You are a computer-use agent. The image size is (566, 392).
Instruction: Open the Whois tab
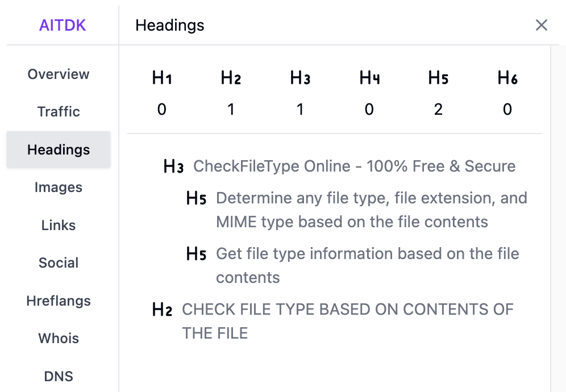pyautogui.click(x=59, y=339)
